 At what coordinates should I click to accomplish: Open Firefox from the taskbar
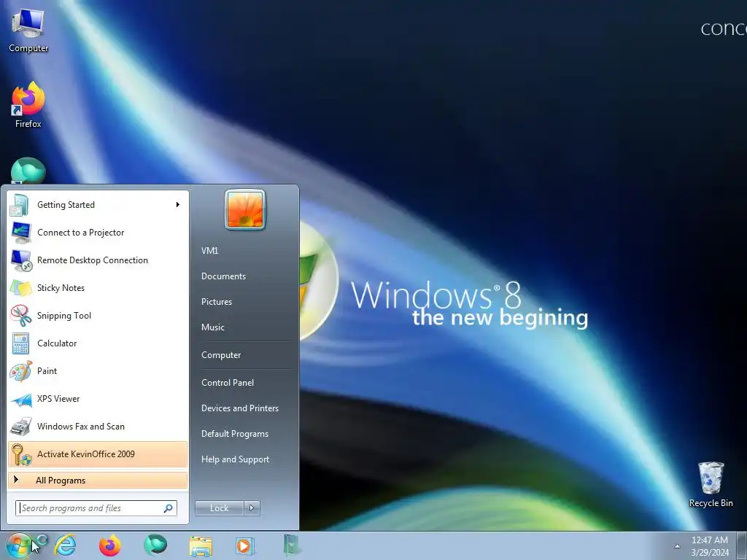110,545
